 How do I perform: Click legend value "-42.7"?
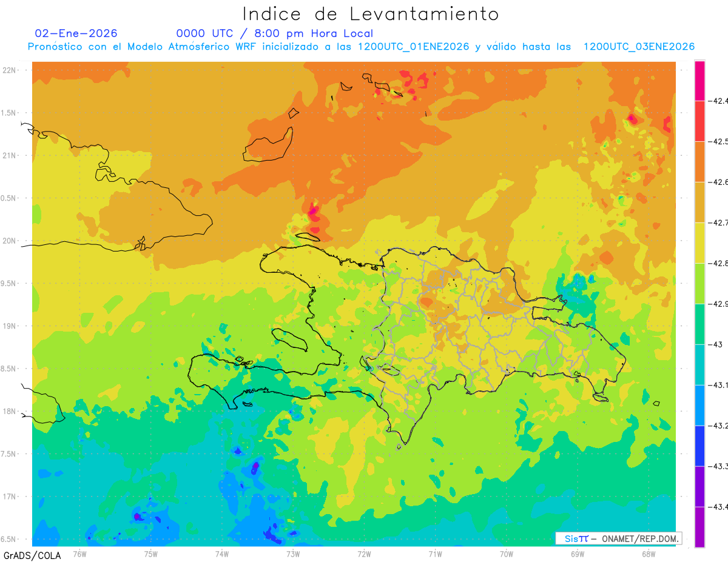[720, 222]
